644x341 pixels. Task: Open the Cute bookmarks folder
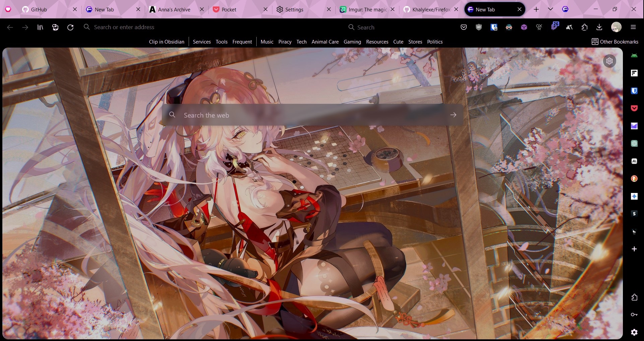(x=398, y=42)
